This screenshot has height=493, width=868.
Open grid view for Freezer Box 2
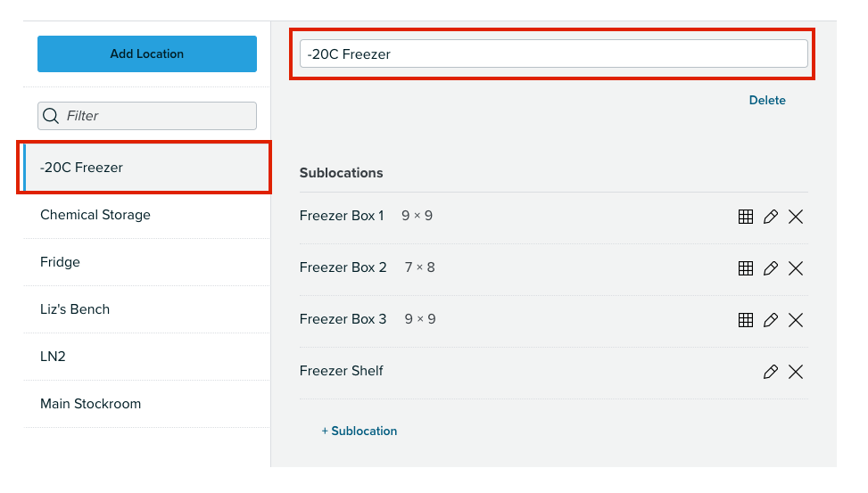(745, 268)
